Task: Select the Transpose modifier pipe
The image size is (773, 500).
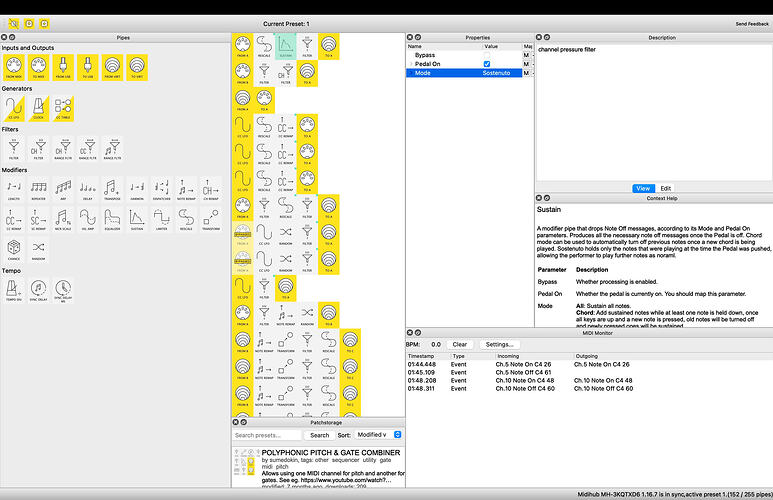Action: [x=112, y=189]
